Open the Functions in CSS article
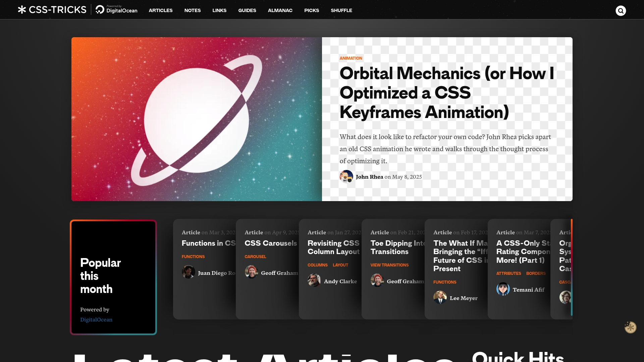The height and width of the screenshot is (362, 644). [209, 243]
